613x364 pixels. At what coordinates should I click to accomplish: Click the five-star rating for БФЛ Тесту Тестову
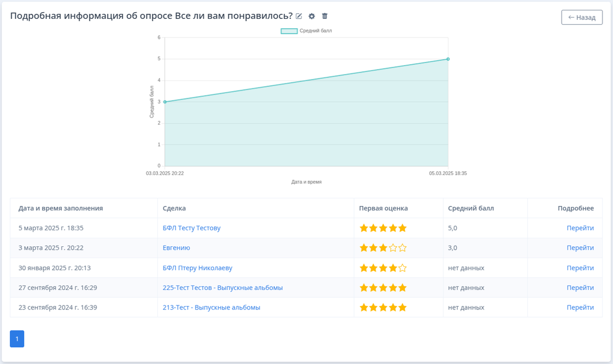[383, 228]
